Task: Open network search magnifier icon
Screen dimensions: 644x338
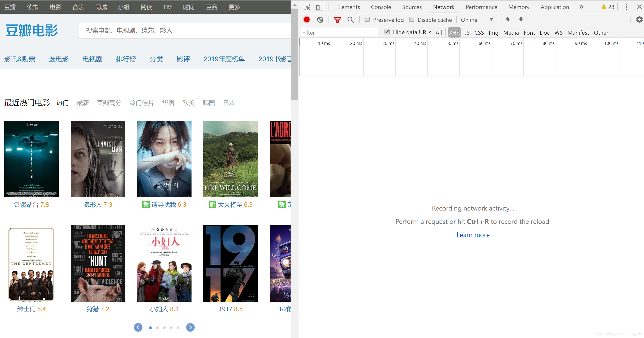Action: [x=351, y=19]
